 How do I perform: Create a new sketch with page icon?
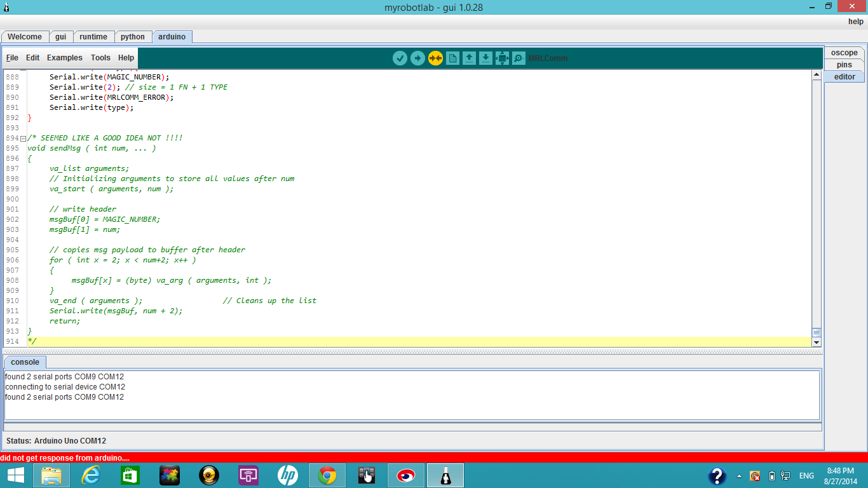point(452,58)
